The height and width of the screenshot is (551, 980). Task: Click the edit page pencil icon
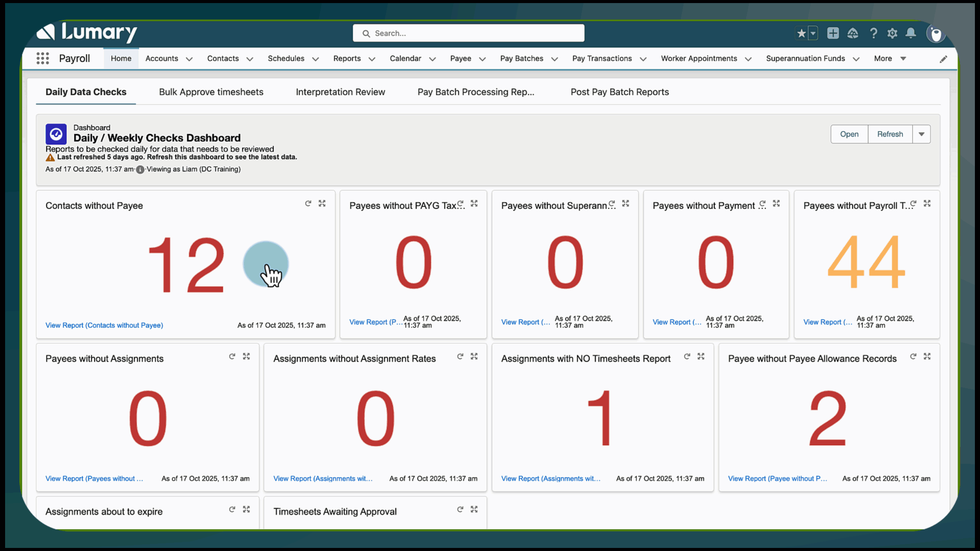coord(944,59)
